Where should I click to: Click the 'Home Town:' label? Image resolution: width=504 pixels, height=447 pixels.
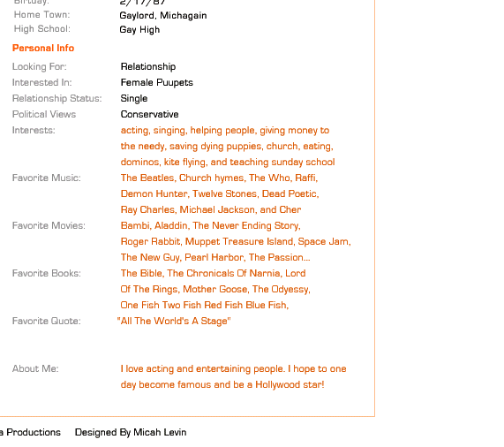tap(41, 15)
